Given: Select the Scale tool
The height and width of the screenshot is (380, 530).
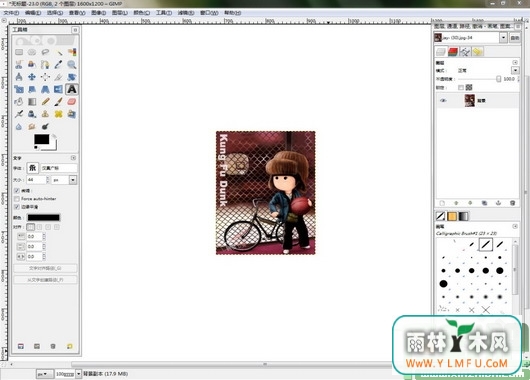Looking at the screenshot, I should pyautogui.click(x=19, y=89).
